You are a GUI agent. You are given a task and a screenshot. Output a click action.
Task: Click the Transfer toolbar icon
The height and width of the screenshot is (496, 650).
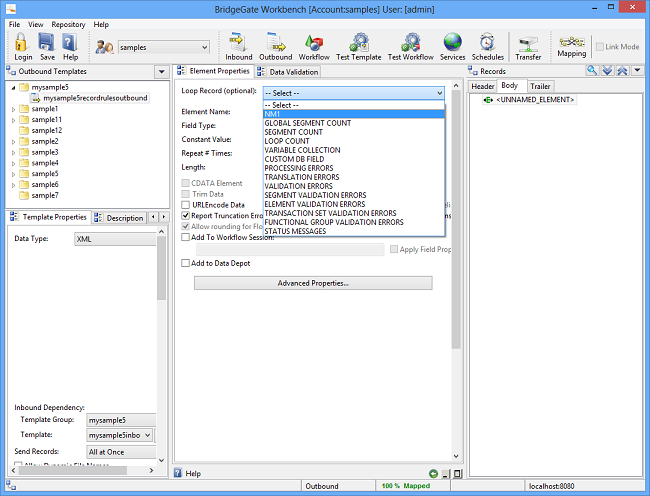(528, 44)
